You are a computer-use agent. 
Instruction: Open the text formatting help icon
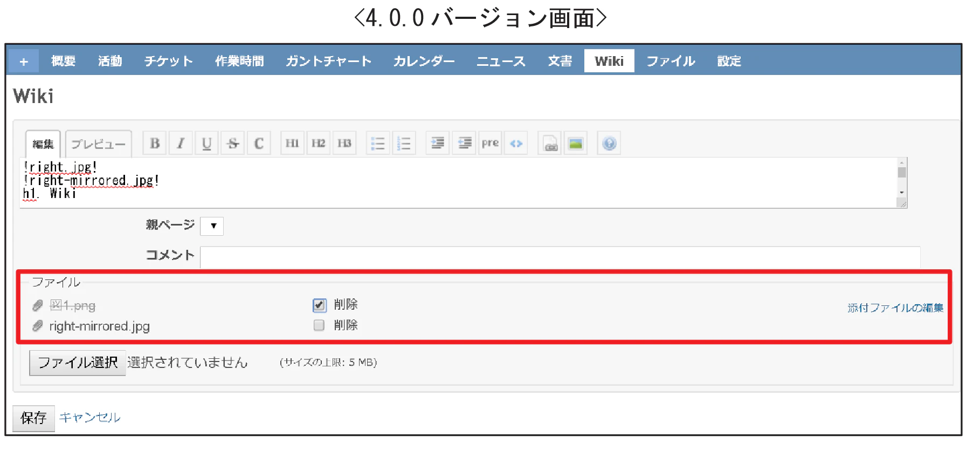[x=609, y=144]
